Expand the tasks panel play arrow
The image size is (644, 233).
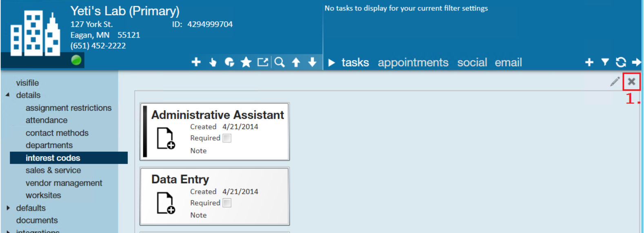coord(331,63)
